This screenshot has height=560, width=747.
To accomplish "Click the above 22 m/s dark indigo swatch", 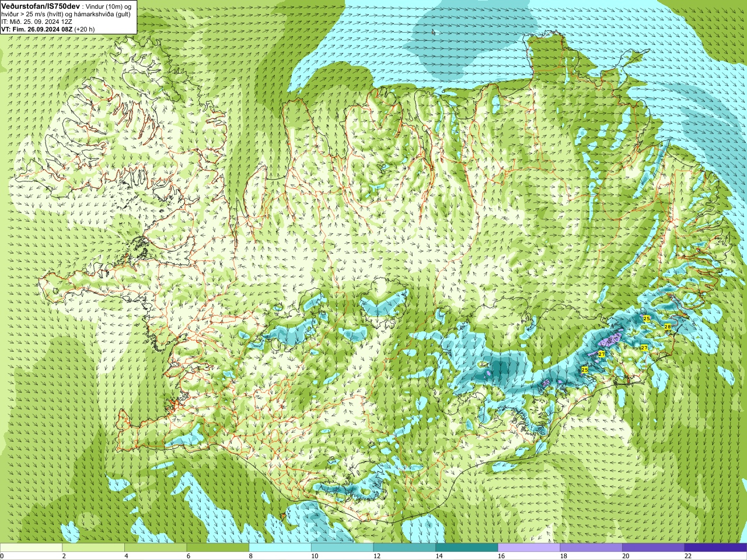I will click(x=715, y=548).
